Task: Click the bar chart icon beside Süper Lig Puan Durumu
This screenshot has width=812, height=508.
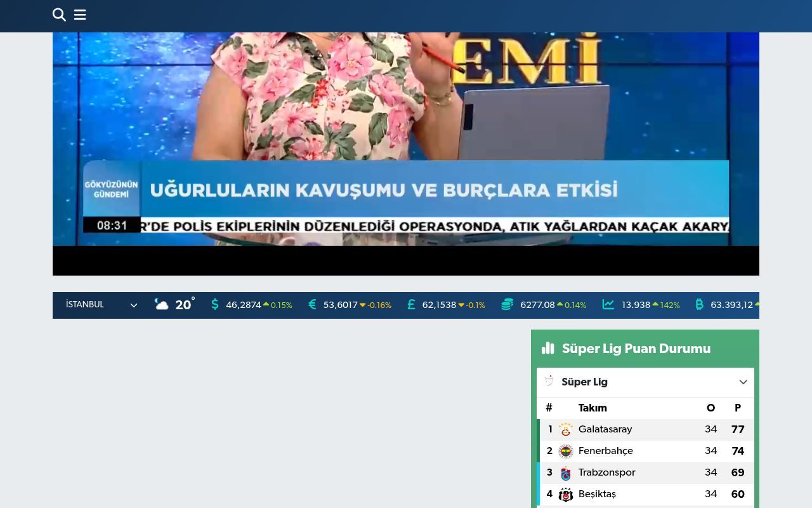Action: [548, 348]
